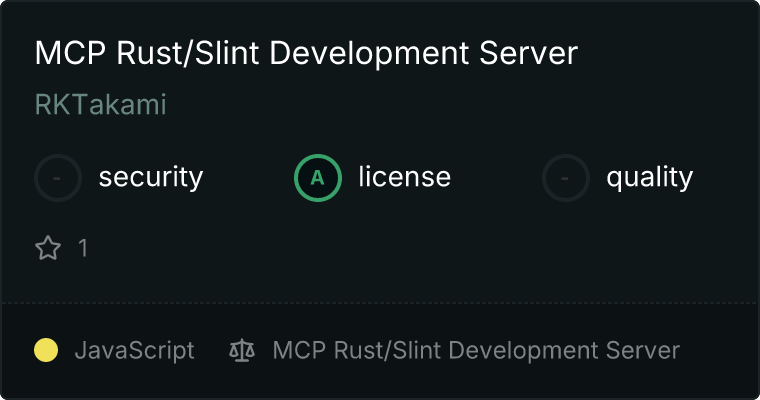Select the security label text
The image size is (760, 400).
click(151, 177)
